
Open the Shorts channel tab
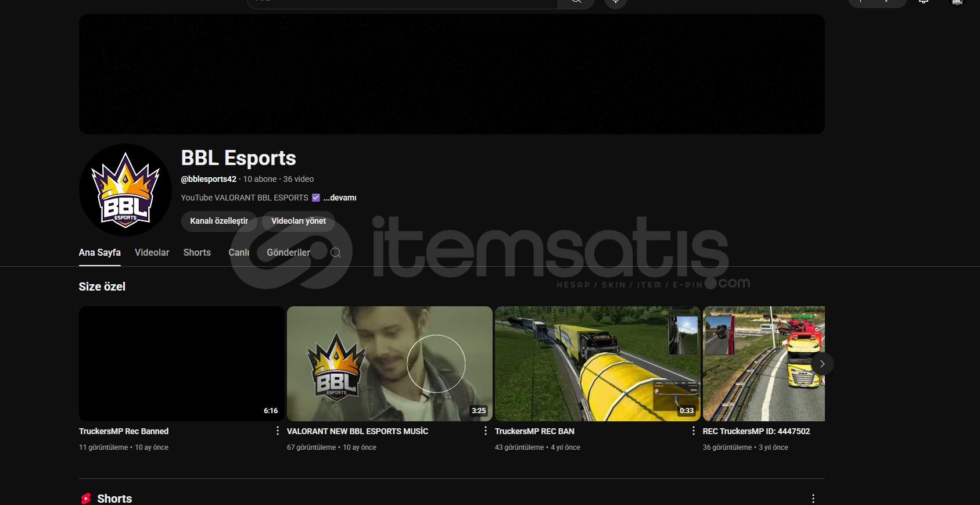197,253
